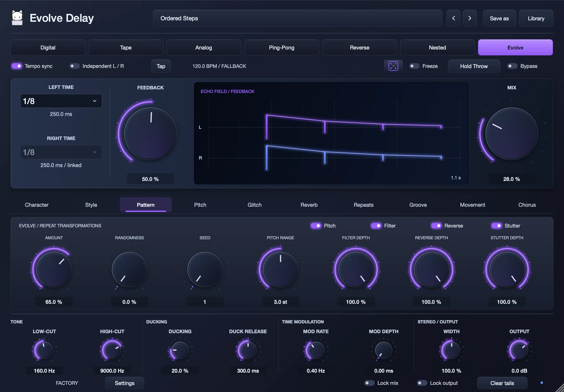Open the Left Time 1/8 dropdown
564x392 pixels.
61,101
